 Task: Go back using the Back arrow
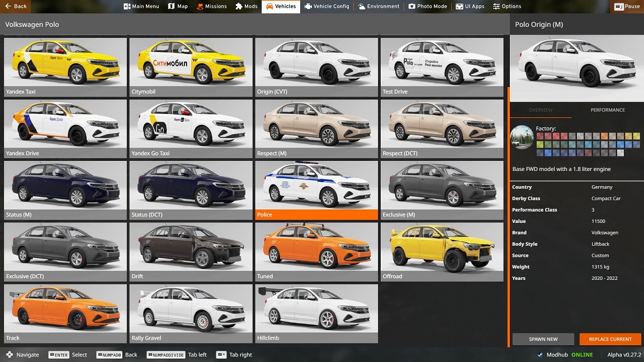click(16, 6)
